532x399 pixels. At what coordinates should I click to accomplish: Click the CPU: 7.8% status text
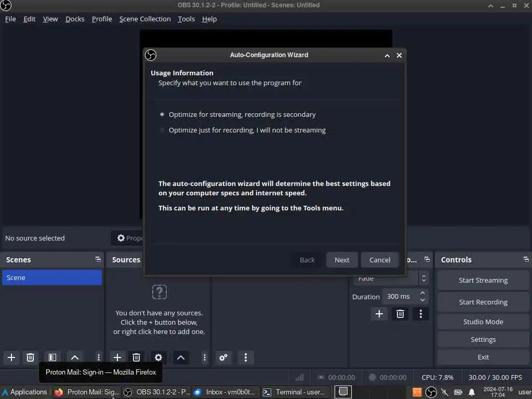437,377
